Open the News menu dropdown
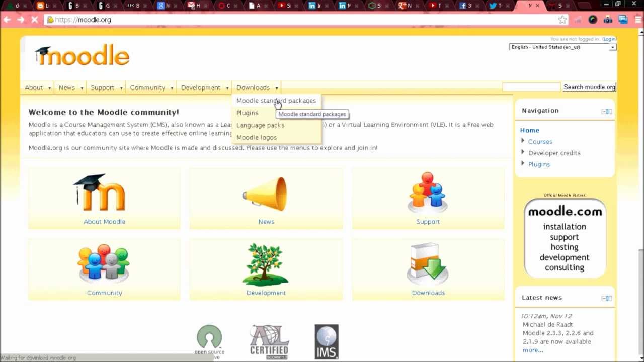The width and height of the screenshot is (644, 362). coord(70,87)
